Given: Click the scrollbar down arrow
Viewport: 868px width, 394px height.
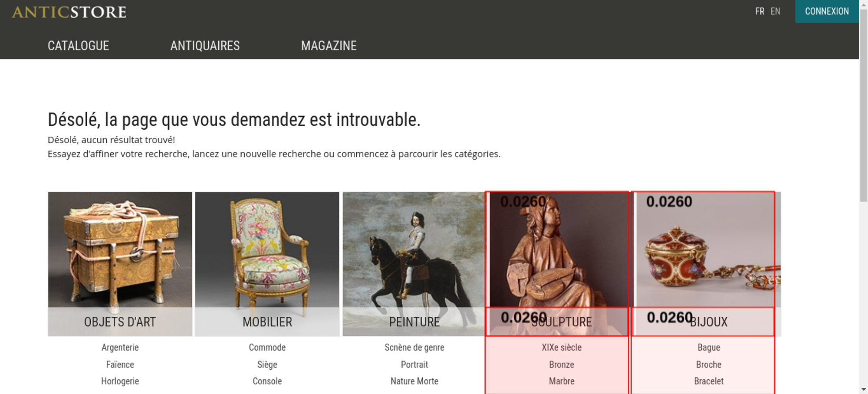Looking at the screenshot, I should tap(864, 390).
